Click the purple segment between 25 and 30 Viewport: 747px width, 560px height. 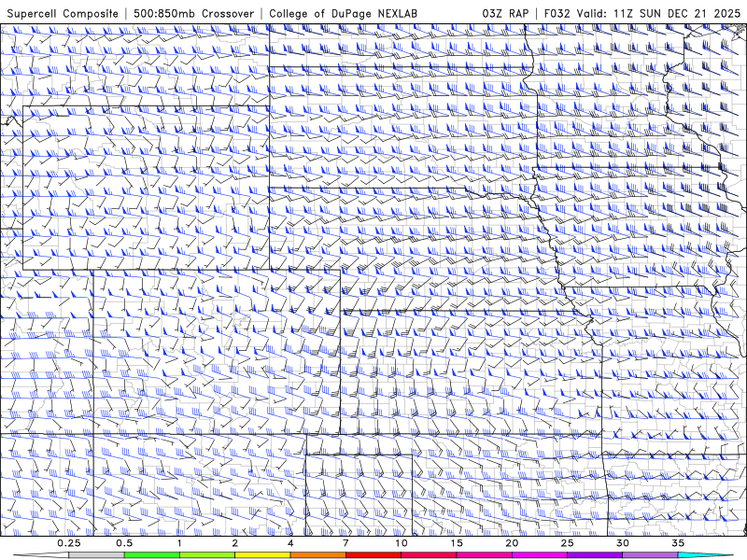coord(595,555)
